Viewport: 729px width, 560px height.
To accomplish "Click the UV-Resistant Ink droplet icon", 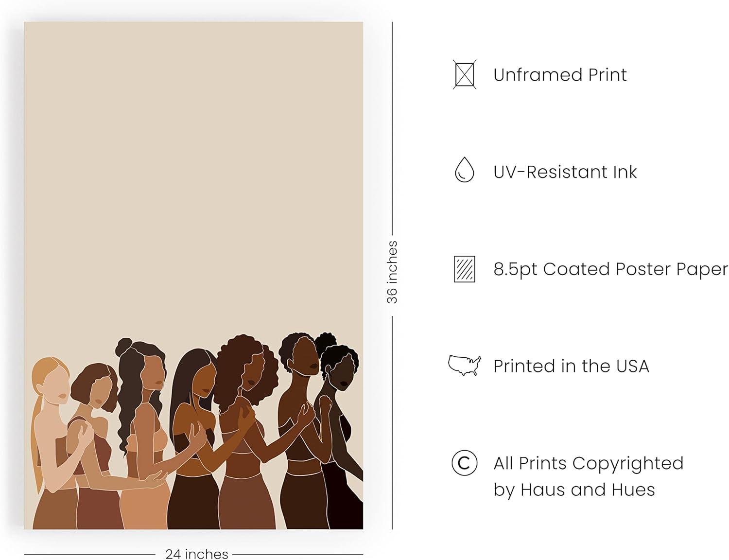I will [x=464, y=170].
